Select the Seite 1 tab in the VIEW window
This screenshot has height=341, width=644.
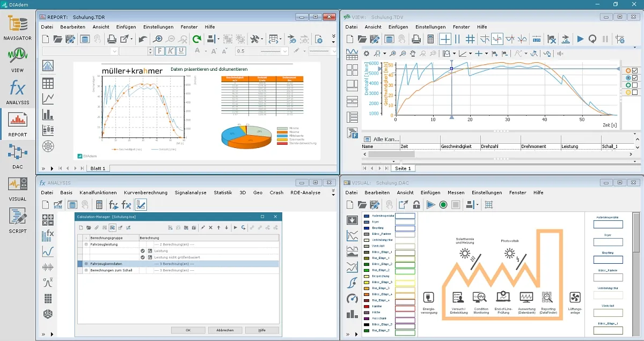point(403,168)
